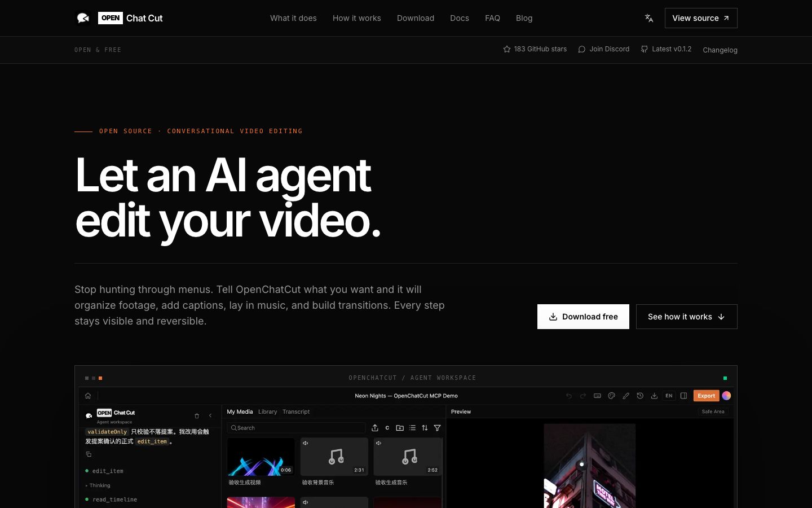Switch to the Library tab
812x508 pixels.
point(267,411)
